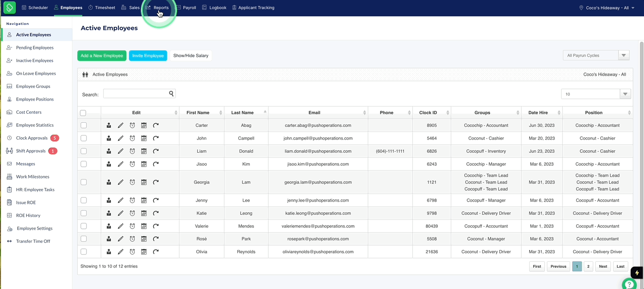Click the Show/Hide Salary button
The height and width of the screenshot is (289, 644).
[x=191, y=56]
